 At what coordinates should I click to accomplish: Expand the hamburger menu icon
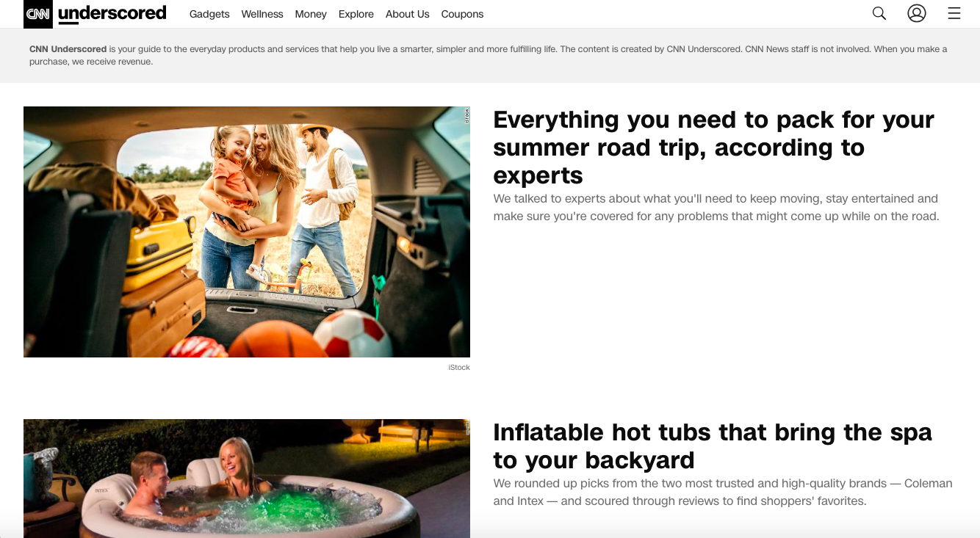[954, 13]
